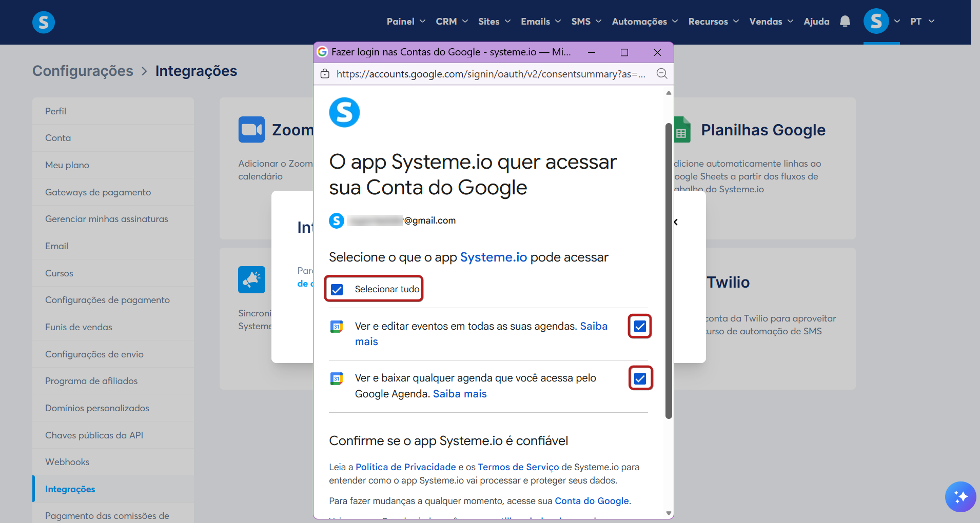Open Conta in the settings sidebar
Viewport: 980px width, 523px height.
click(113, 138)
